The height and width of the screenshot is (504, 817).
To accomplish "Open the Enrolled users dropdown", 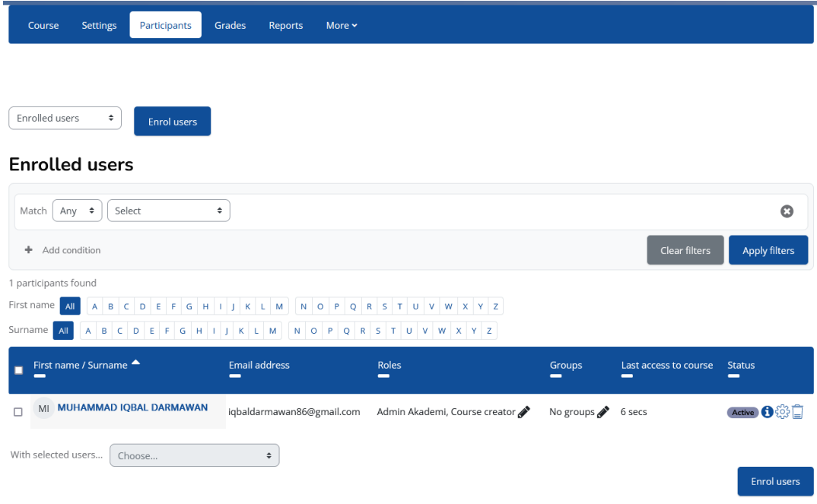I will coord(65,119).
